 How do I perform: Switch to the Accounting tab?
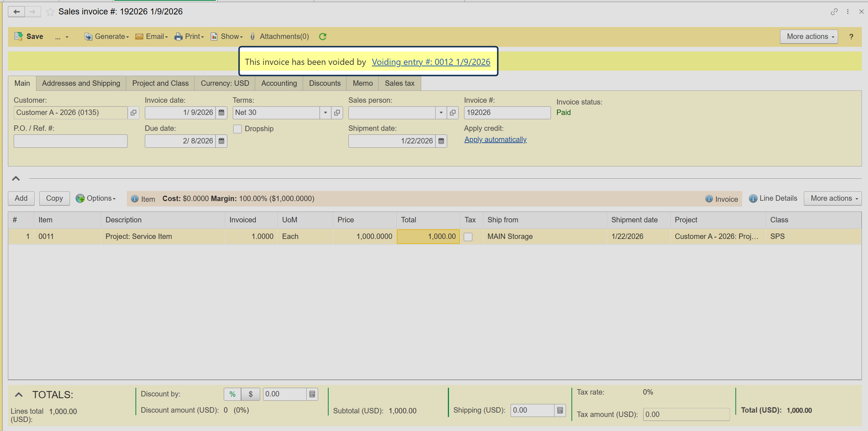(x=279, y=83)
